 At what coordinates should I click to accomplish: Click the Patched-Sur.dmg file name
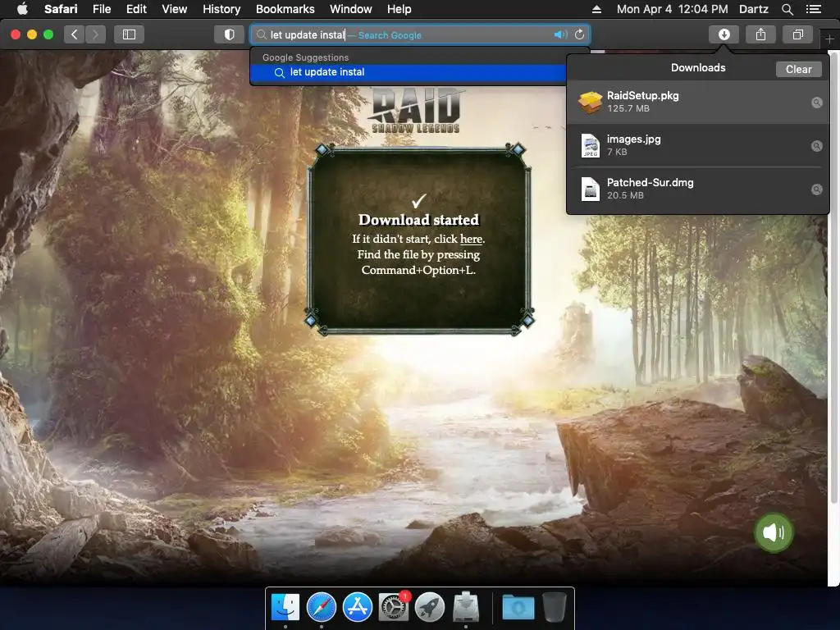click(x=650, y=183)
